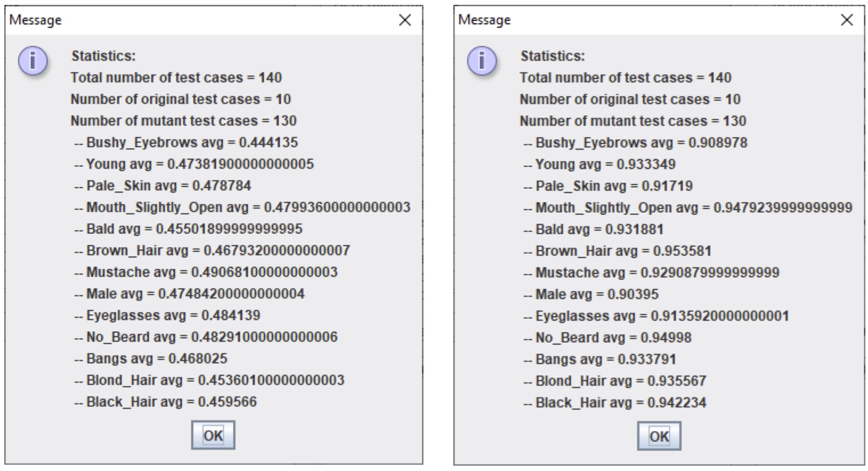
Task: Select the Bangs avg = 0.468025 entry
Action: (x=151, y=359)
